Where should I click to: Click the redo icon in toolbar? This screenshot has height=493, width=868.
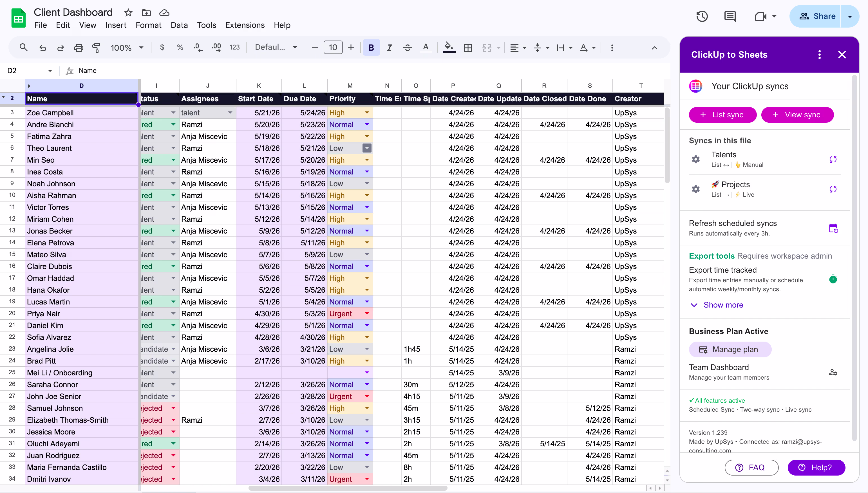tap(61, 48)
